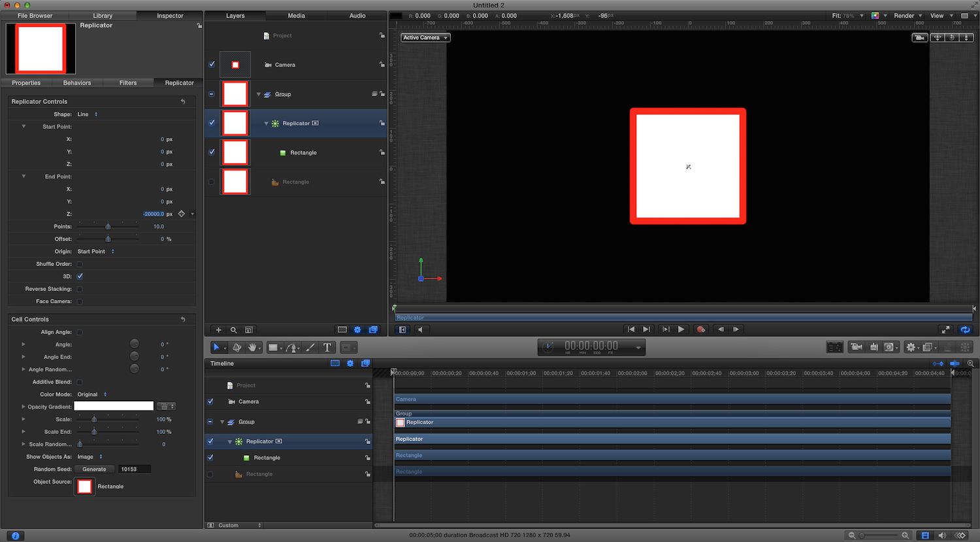Open the Shape dropdown set to Line
Viewport: 980px width, 542px height.
click(88, 114)
